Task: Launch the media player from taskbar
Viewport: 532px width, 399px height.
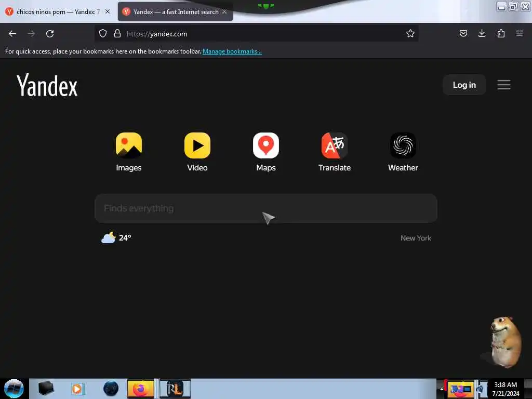Action: (x=77, y=389)
